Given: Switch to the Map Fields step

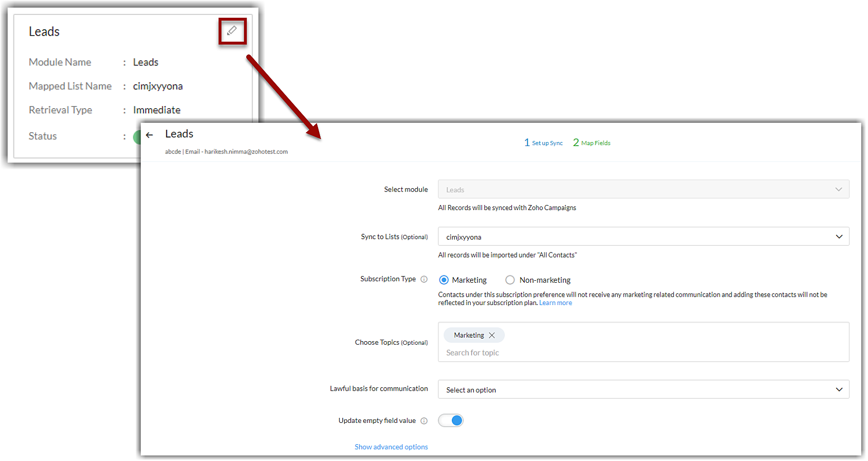Looking at the screenshot, I should point(592,143).
